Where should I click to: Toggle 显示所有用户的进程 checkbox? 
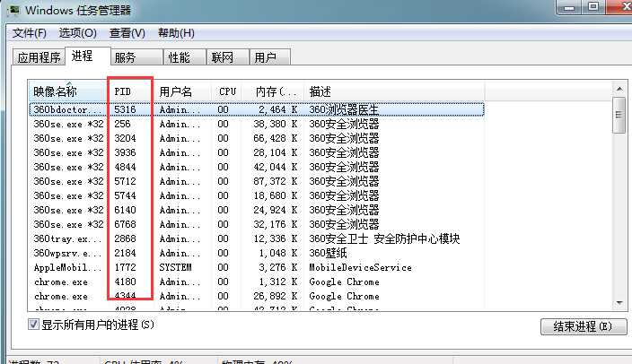[x=33, y=325]
